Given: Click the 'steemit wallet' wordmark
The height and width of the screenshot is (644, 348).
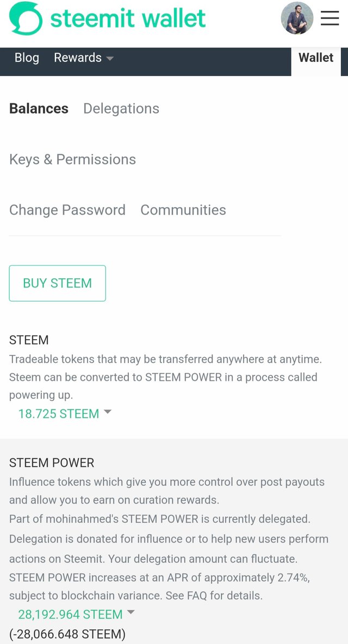Looking at the screenshot, I should pyautogui.click(x=128, y=18).
